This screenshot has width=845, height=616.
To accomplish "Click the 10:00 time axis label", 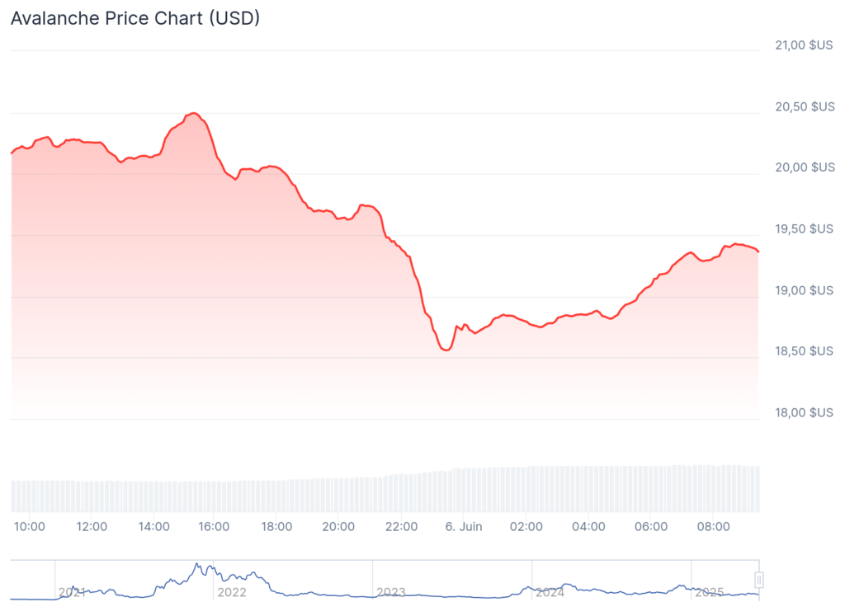I will point(30,526).
